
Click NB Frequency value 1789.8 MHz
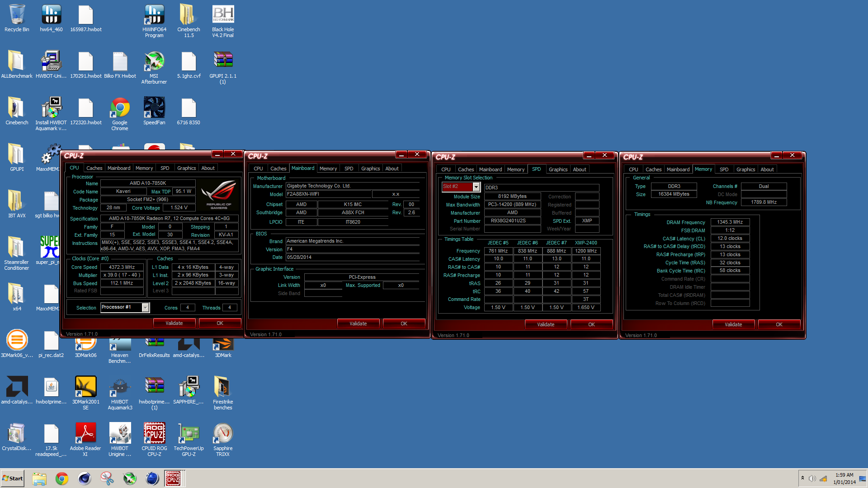pyautogui.click(x=764, y=202)
